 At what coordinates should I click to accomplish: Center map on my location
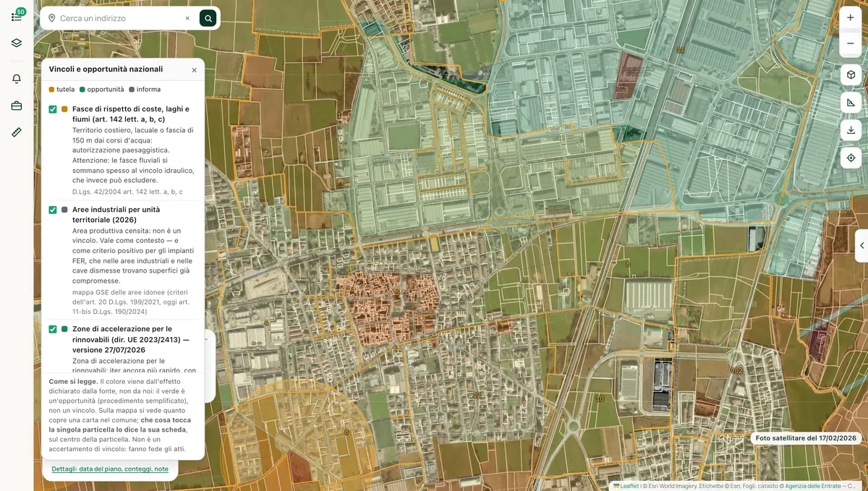851,158
